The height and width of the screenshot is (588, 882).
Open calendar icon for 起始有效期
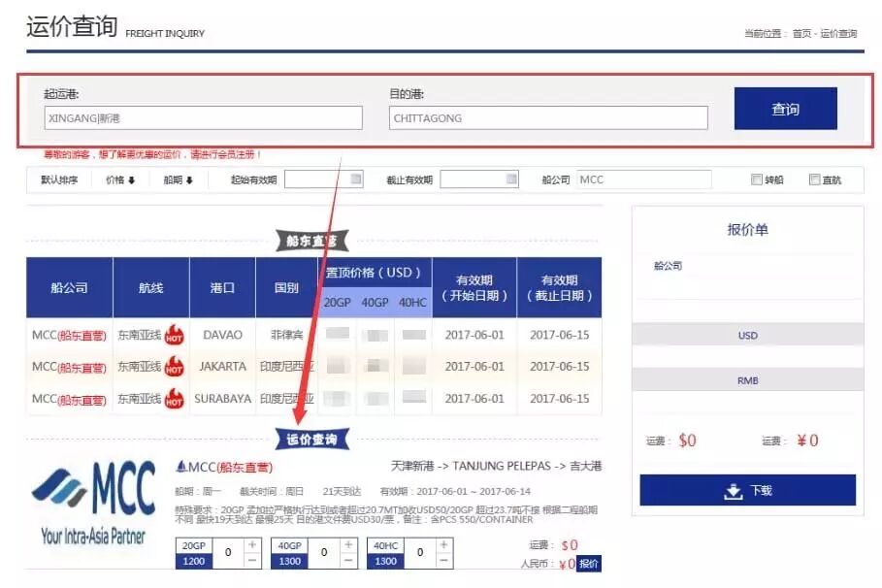[x=355, y=179]
